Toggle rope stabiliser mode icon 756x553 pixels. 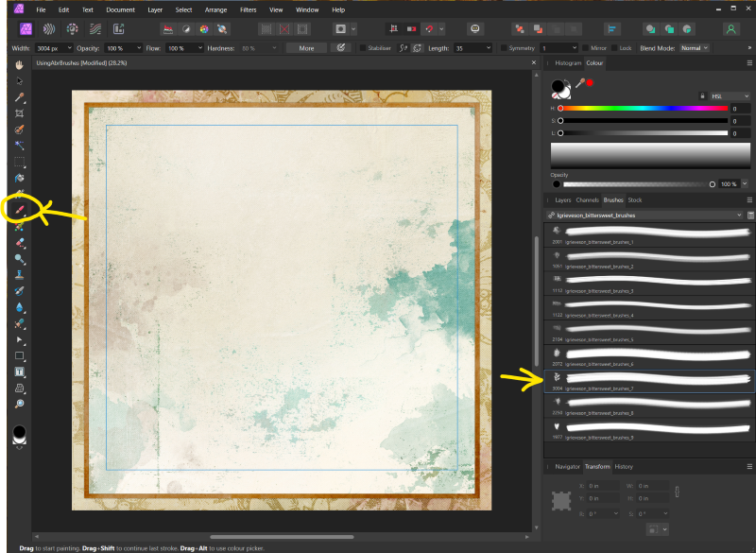click(x=404, y=48)
